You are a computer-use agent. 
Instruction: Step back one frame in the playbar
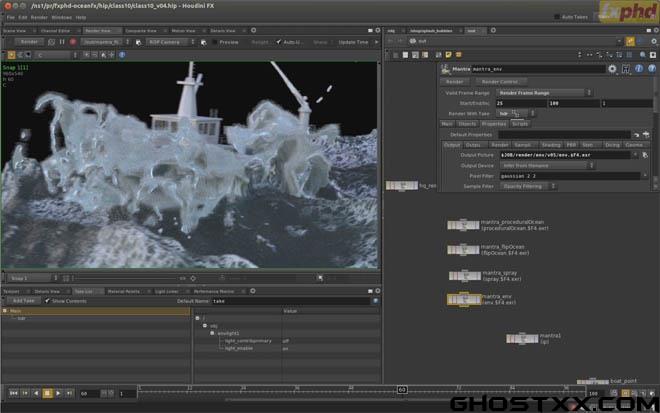click(25, 393)
